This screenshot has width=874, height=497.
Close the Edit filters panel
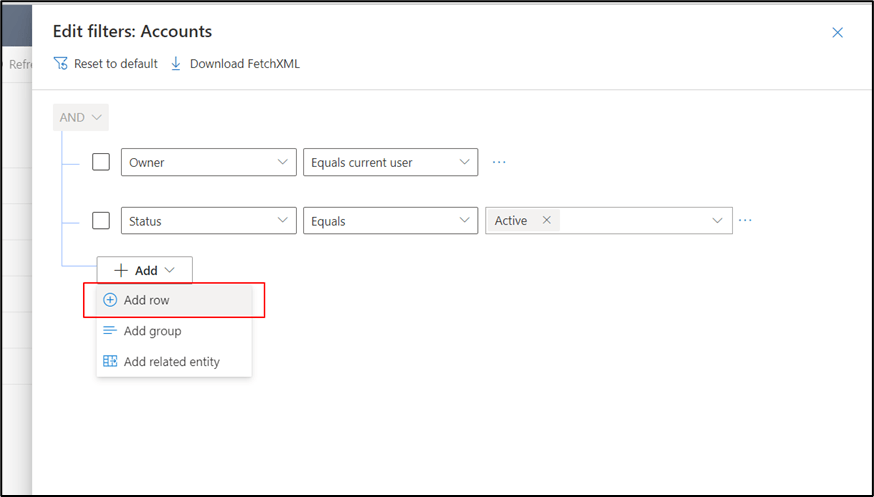click(x=838, y=32)
